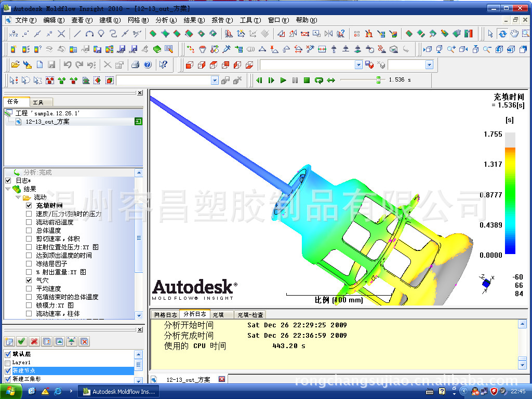Open the small dropdown right of the cube icons
This screenshot has width=532, height=399.
click(x=429, y=64)
